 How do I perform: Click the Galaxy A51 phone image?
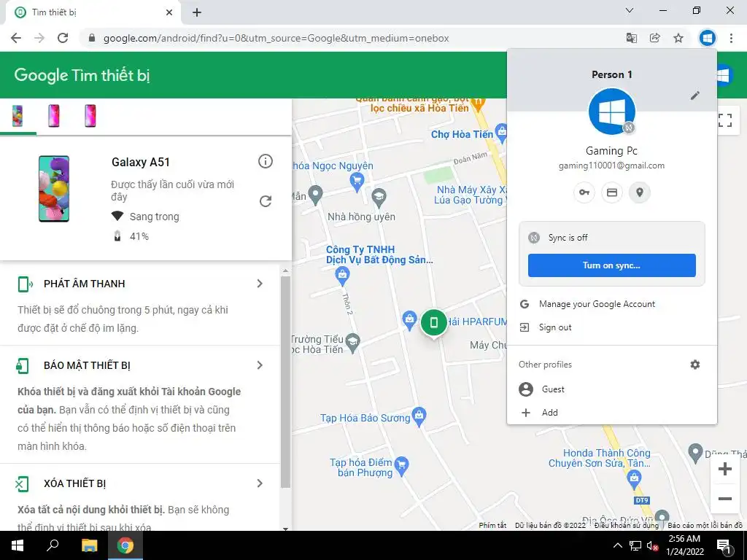[x=54, y=189]
